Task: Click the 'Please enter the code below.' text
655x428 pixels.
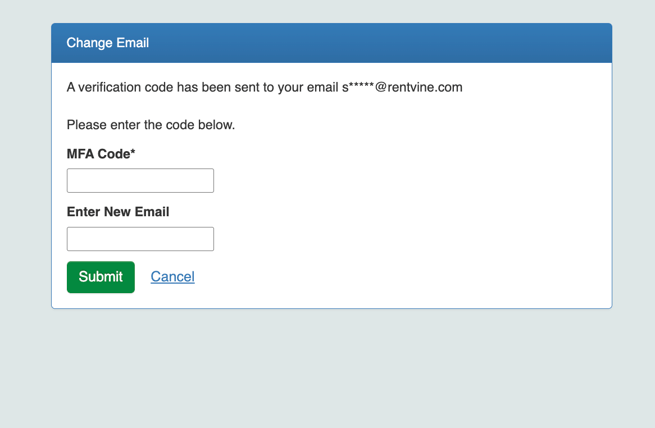Action: click(151, 125)
